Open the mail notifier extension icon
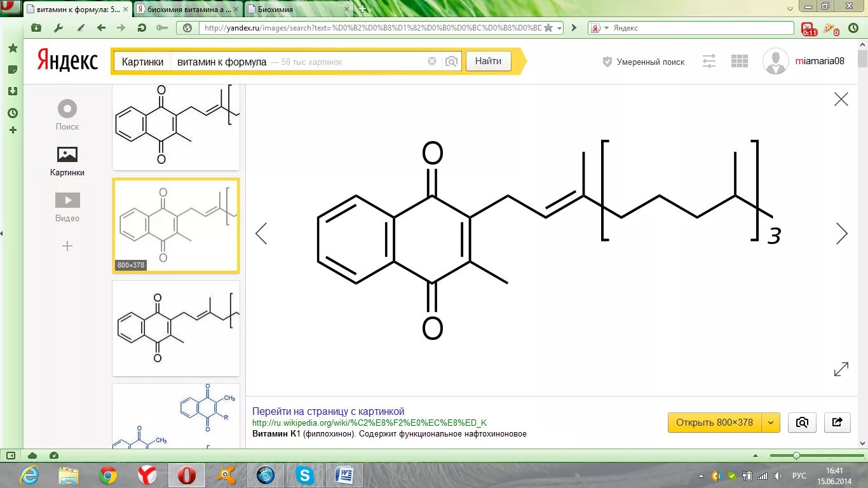 pyautogui.click(x=809, y=29)
